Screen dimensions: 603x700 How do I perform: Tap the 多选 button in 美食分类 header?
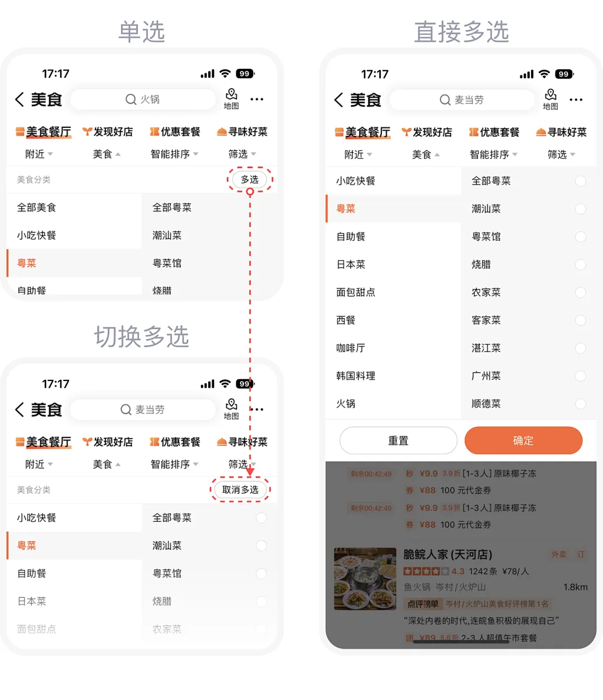click(x=250, y=179)
